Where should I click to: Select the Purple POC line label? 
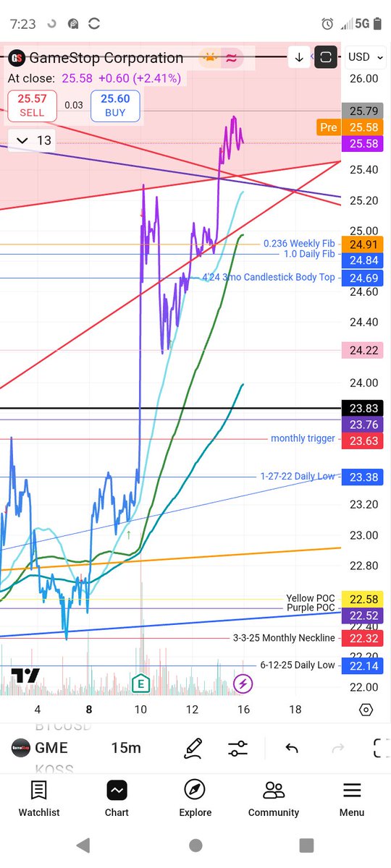click(311, 608)
